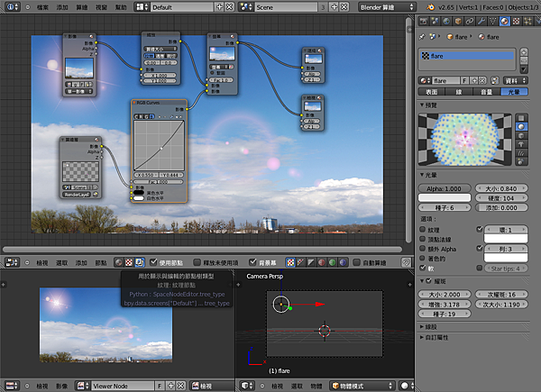Viewport: 541px width, 392px height.
Task: Add a material slot with plus button
Action: pyautogui.click(x=524, y=52)
